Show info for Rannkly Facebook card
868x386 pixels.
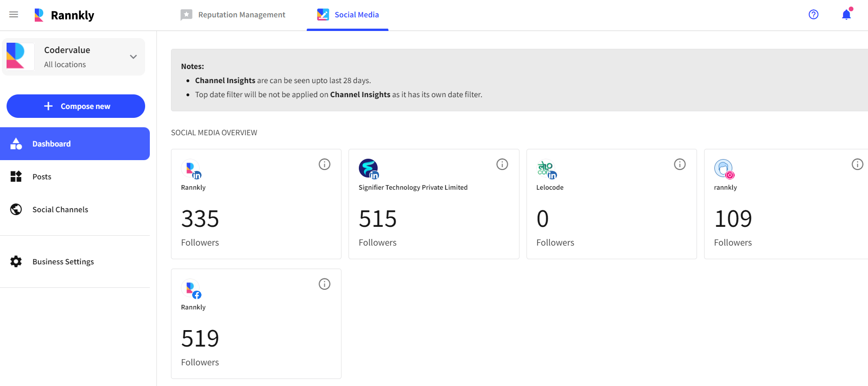click(x=325, y=284)
